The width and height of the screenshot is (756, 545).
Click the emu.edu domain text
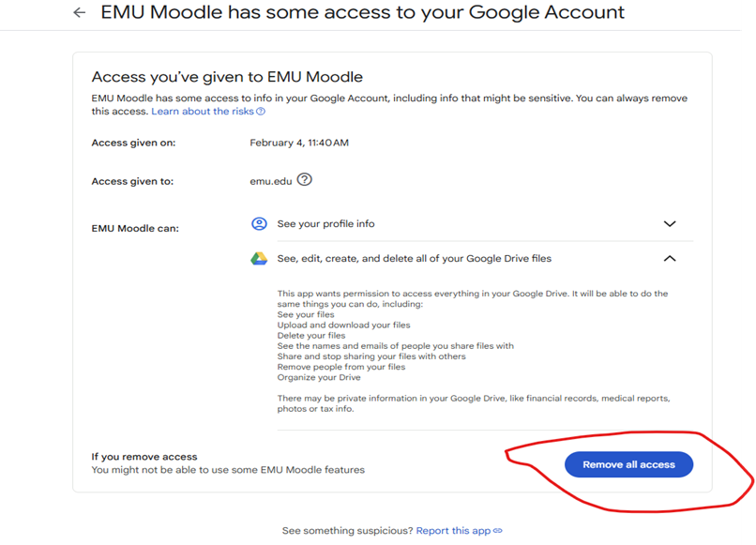[271, 181]
